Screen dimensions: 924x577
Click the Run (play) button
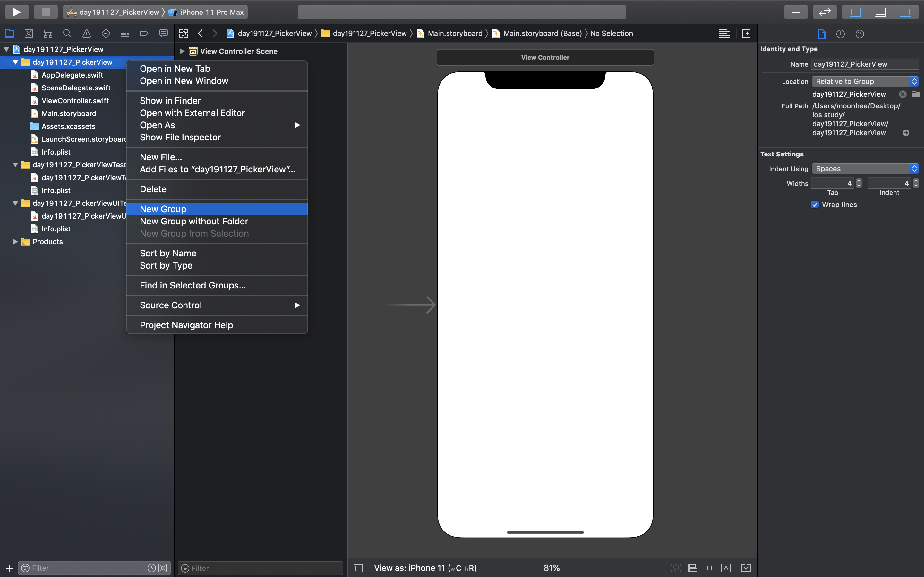(x=16, y=12)
